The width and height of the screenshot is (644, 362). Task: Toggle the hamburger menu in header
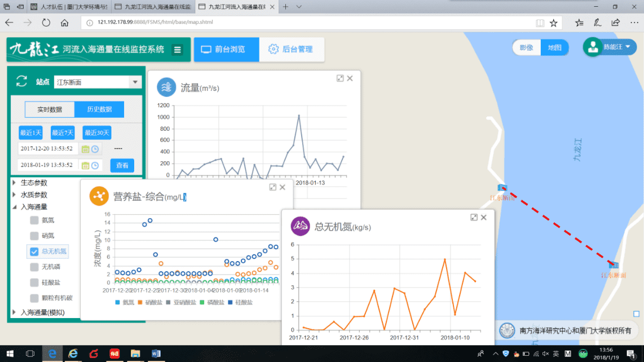178,50
